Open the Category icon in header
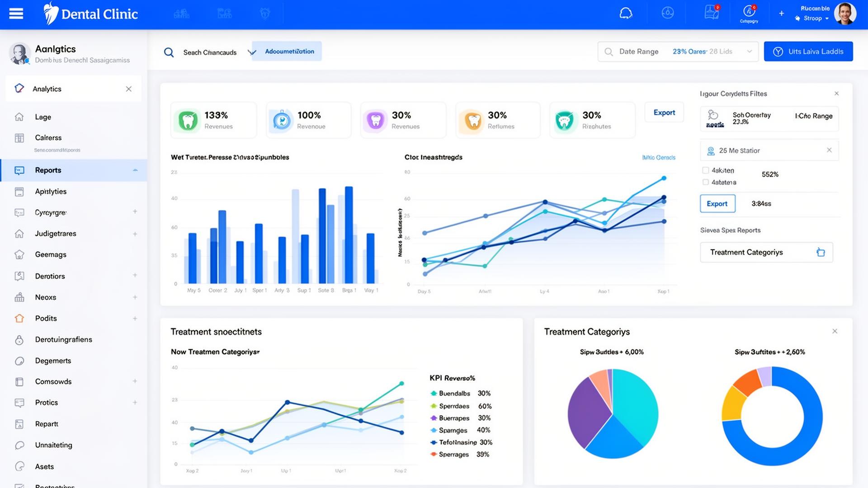The width and height of the screenshot is (868, 488). [749, 14]
